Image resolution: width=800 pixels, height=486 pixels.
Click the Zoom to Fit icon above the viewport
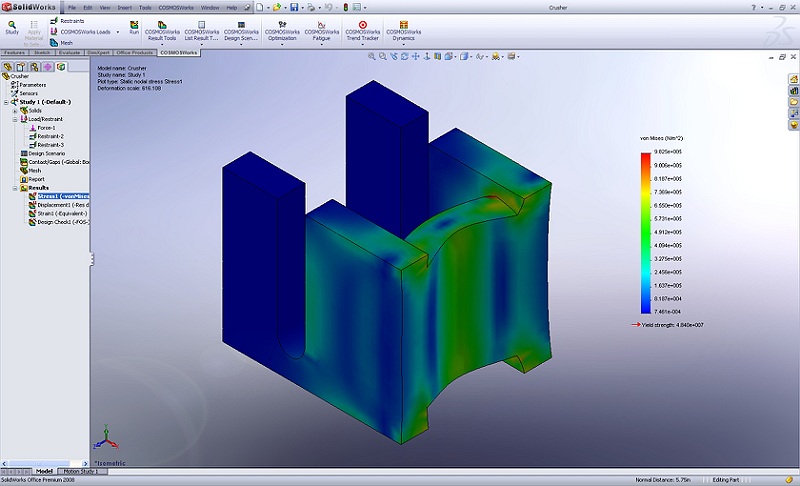click(372, 56)
